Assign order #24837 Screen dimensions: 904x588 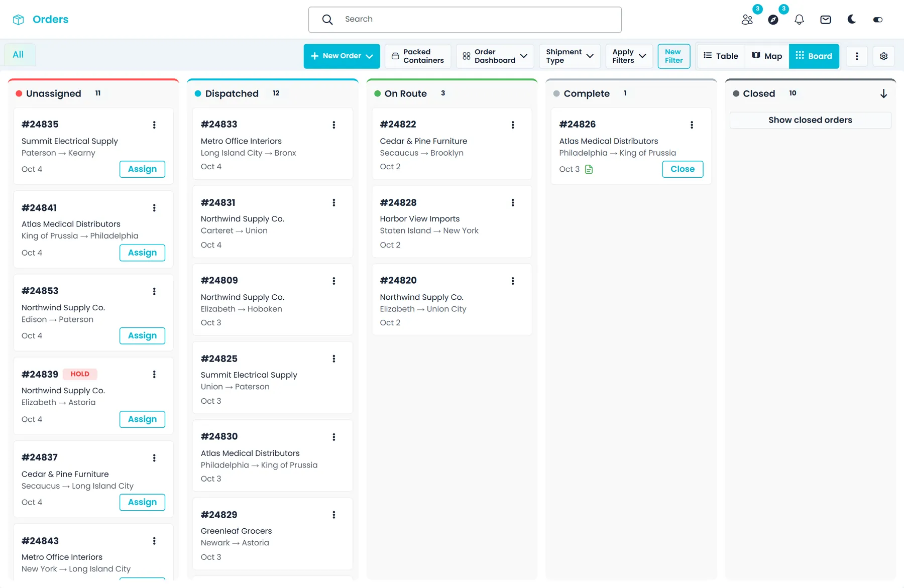click(143, 503)
